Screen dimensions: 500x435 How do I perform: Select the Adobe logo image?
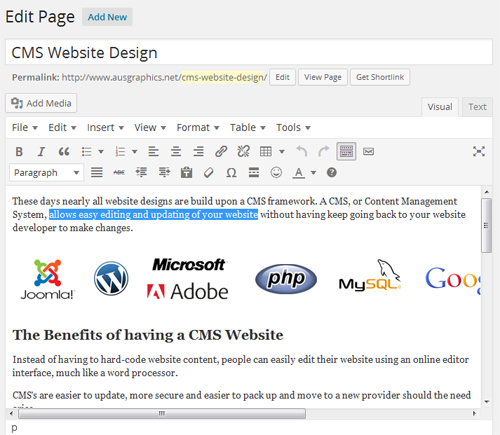click(188, 291)
